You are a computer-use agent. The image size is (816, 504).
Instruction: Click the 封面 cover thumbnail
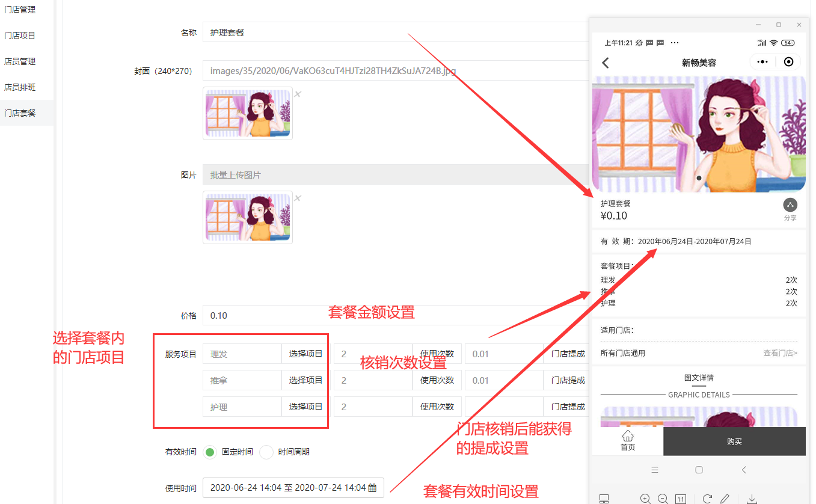tap(248, 113)
